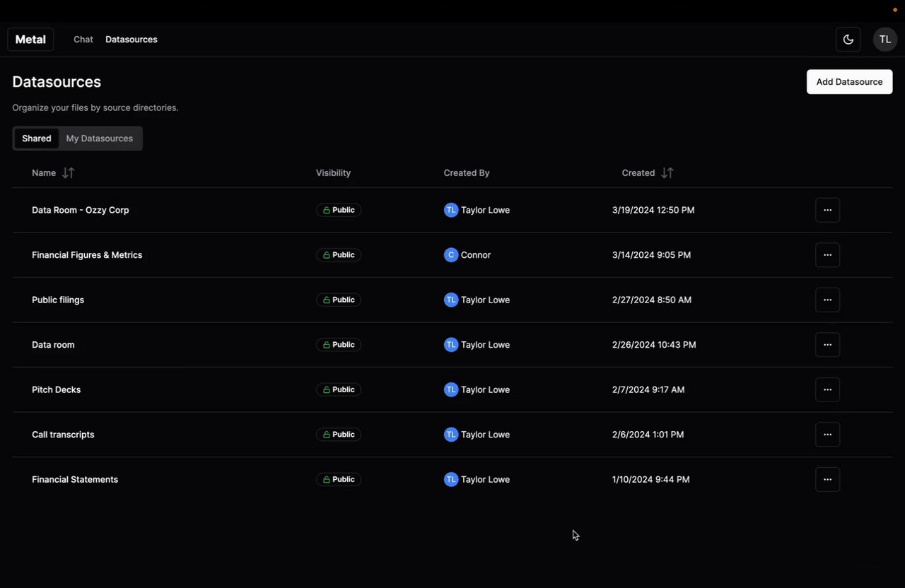This screenshot has height=588, width=905.
Task: Click the Metal logo button
Action: 30,40
